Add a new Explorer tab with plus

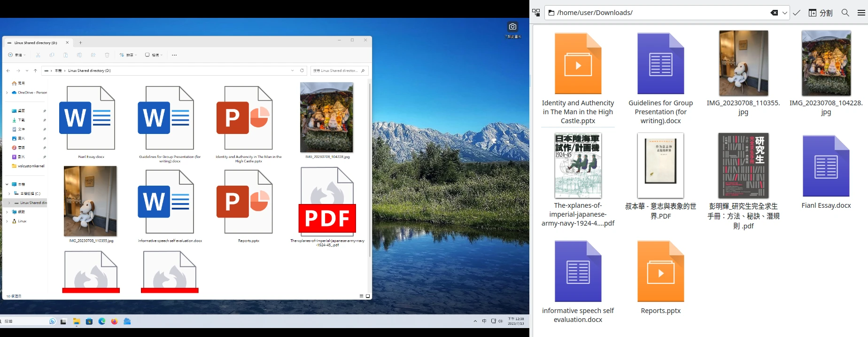(80, 43)
